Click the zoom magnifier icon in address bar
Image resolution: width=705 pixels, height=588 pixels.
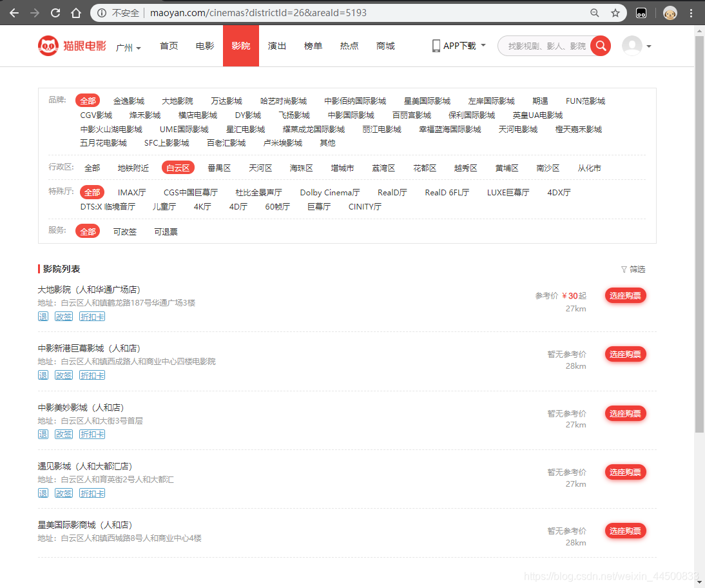click(594, 13)
